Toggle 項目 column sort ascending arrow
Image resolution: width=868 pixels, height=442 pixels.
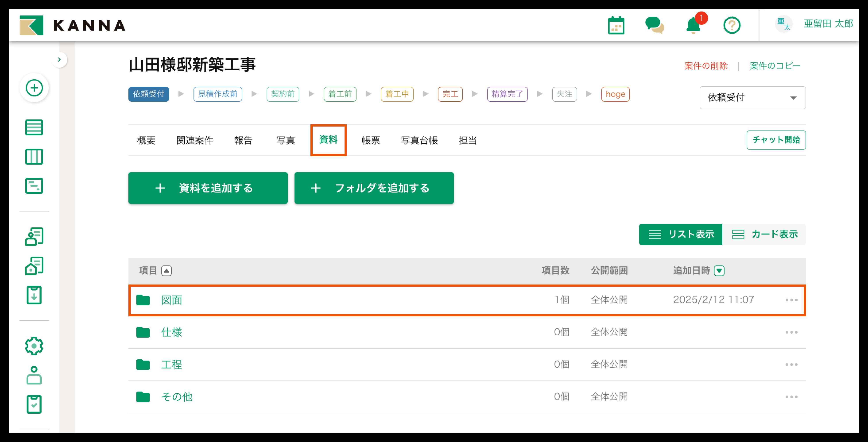167,271
